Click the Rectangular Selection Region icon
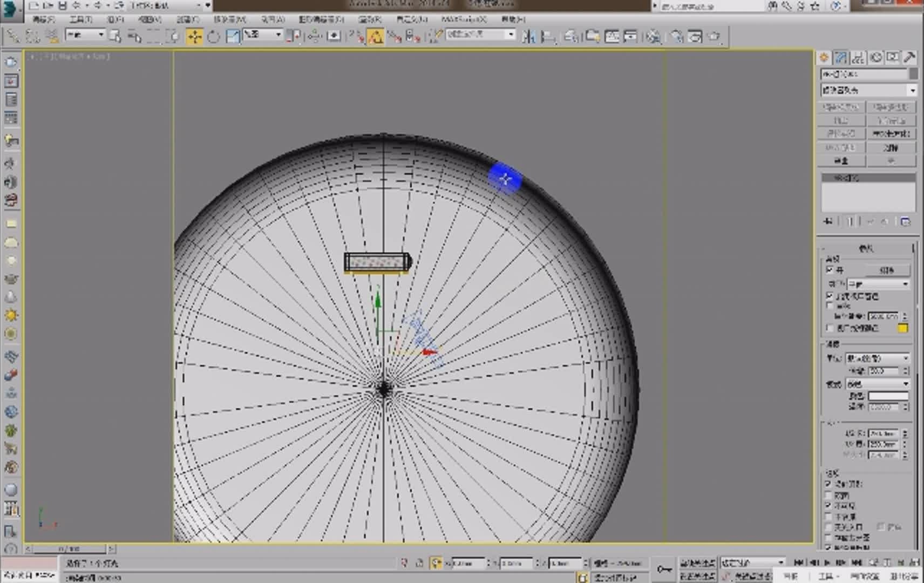Screen dimensions: 924x583 [x=154, y=36]
